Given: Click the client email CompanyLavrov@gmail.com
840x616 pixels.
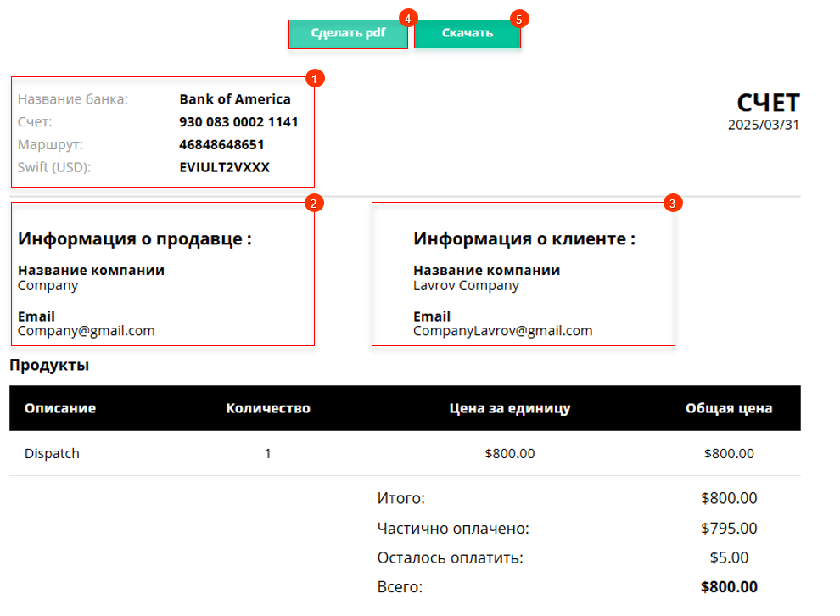Looking at the screenshot, I should (502, 331).
